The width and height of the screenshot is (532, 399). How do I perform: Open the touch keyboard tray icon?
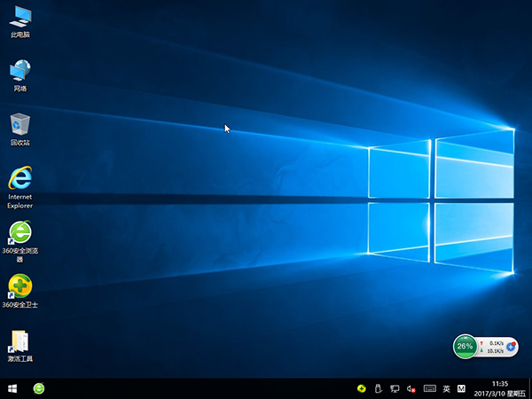[429, 388]
